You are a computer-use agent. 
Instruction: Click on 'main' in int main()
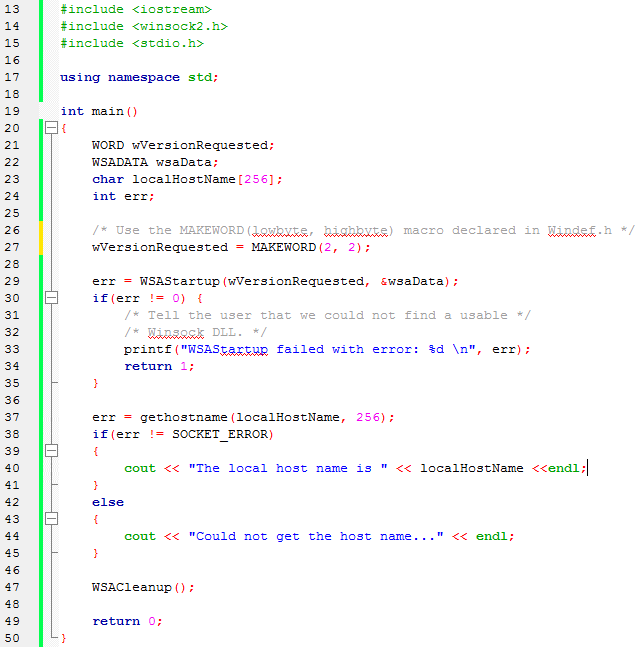107,111
